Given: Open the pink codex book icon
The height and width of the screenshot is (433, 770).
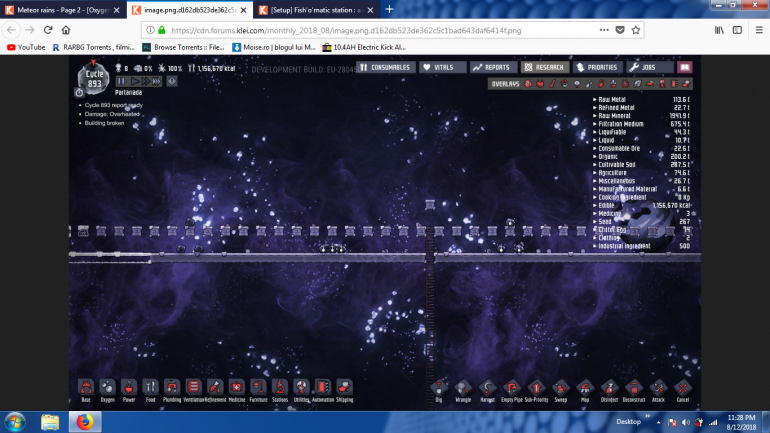Looking at the screenshot, I should [685, 67].
